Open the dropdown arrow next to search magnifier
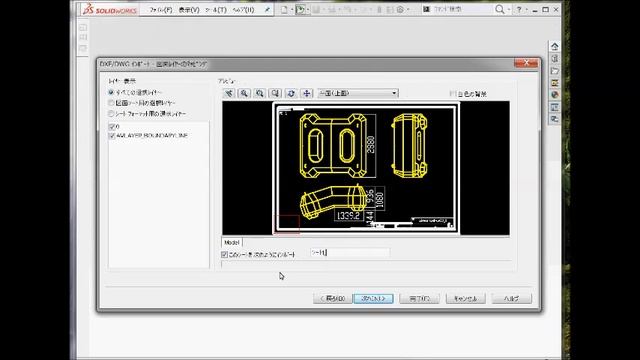This screenshot has width=640, height=360. [509, 9]
